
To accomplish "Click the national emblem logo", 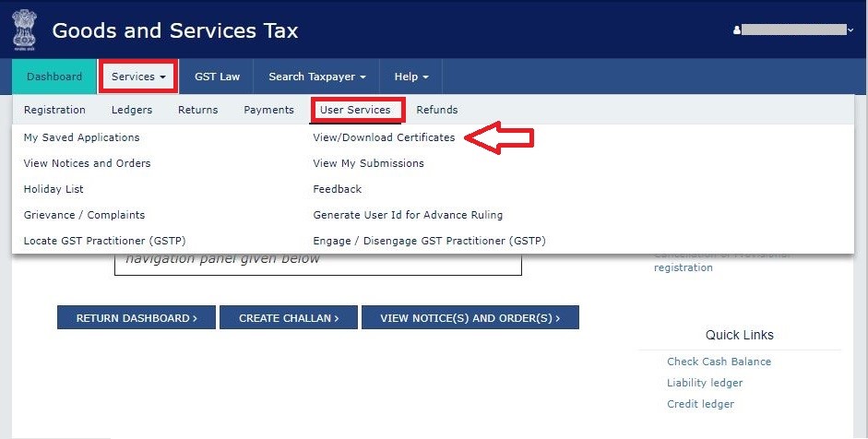I will tap(25, 30).
